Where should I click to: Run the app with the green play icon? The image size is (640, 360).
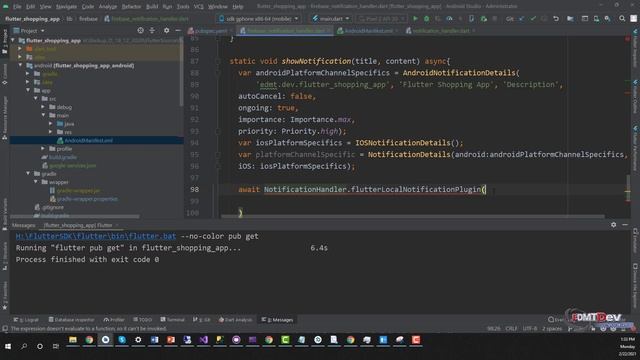click(415, 19)
